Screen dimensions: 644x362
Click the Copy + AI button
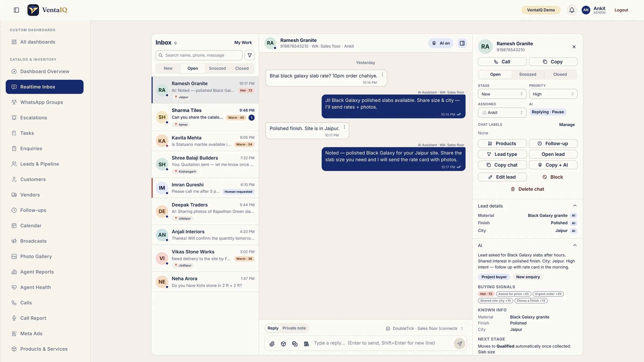[553, 165]
